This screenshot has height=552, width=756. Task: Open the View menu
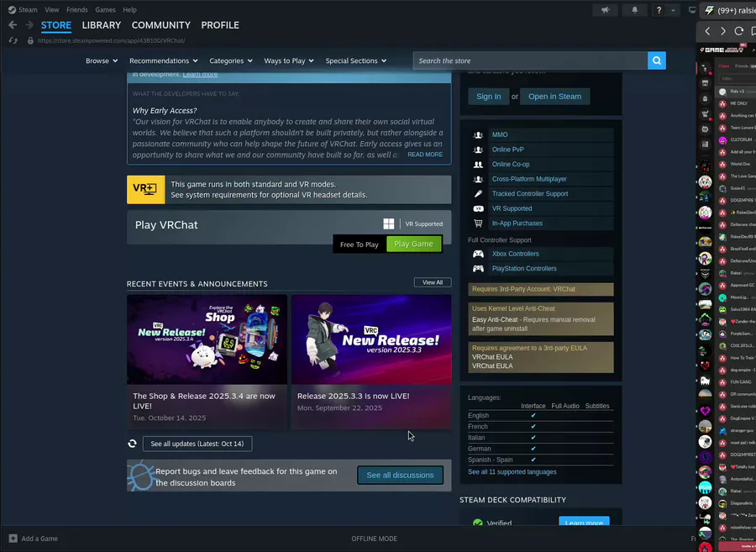pyautogui.click(x=51, y=9)
